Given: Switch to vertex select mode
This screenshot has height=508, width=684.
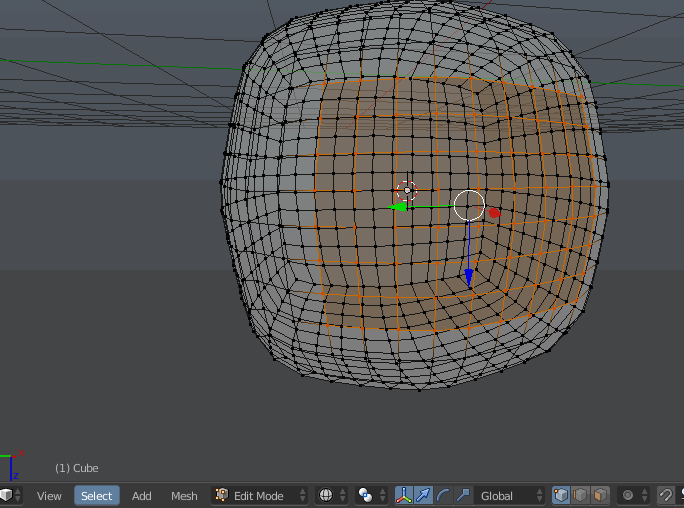Looking at the screenshot, I should [561, 495].
